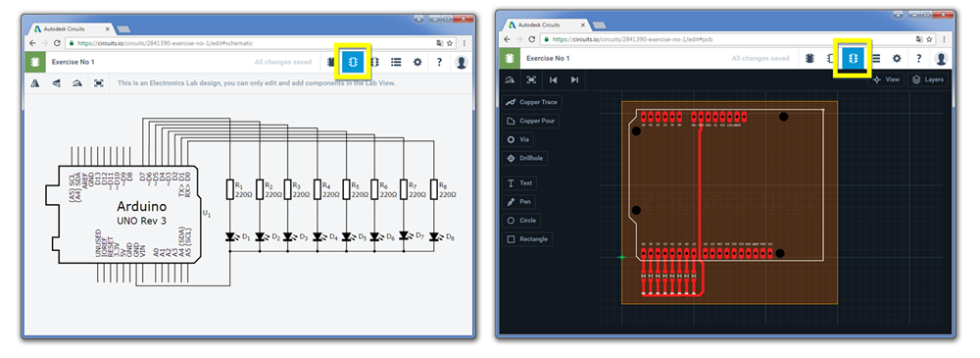This screenshot has width=980, height=358.
Task: Click Exercise No 1 title in schematic window
Action: coord(74,62)
